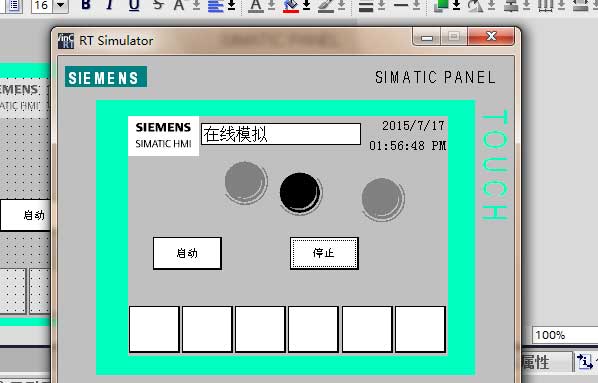598x383 pixels.
Task: Click the 停止 stop button in simulator
Action: 324,253
